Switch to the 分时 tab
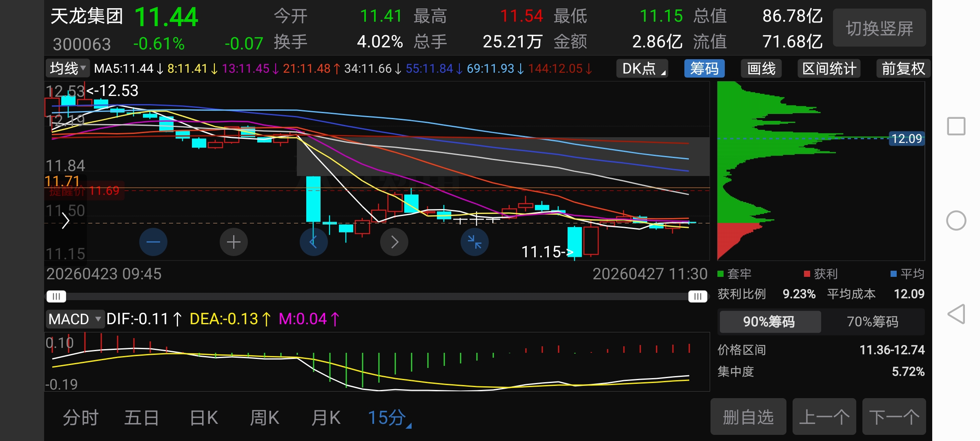 tap(80, 418)
